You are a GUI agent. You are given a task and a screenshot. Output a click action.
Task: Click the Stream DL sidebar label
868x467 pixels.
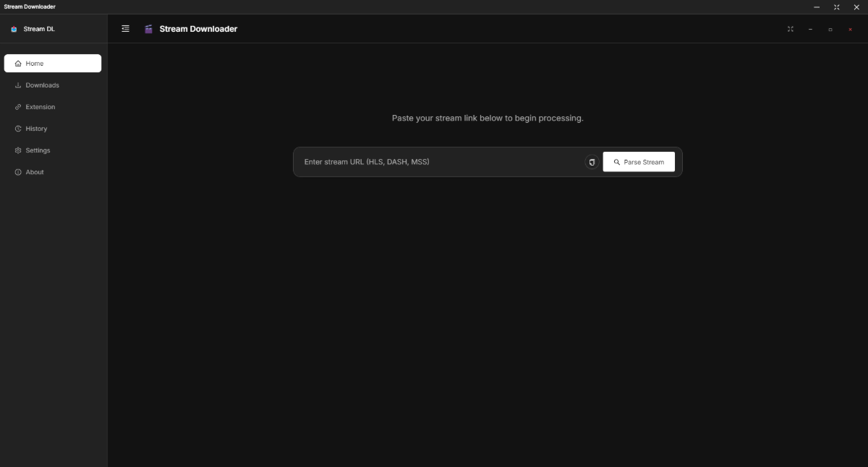[x=39, y=29]
